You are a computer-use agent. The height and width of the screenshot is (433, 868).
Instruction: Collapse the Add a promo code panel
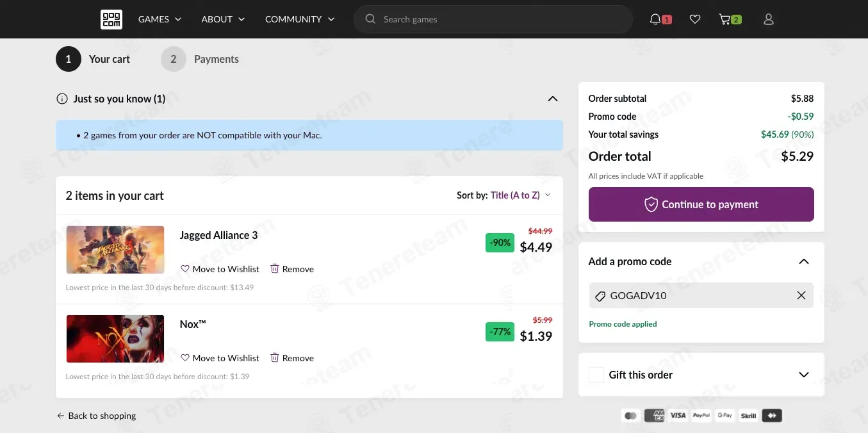click(804, 261)
